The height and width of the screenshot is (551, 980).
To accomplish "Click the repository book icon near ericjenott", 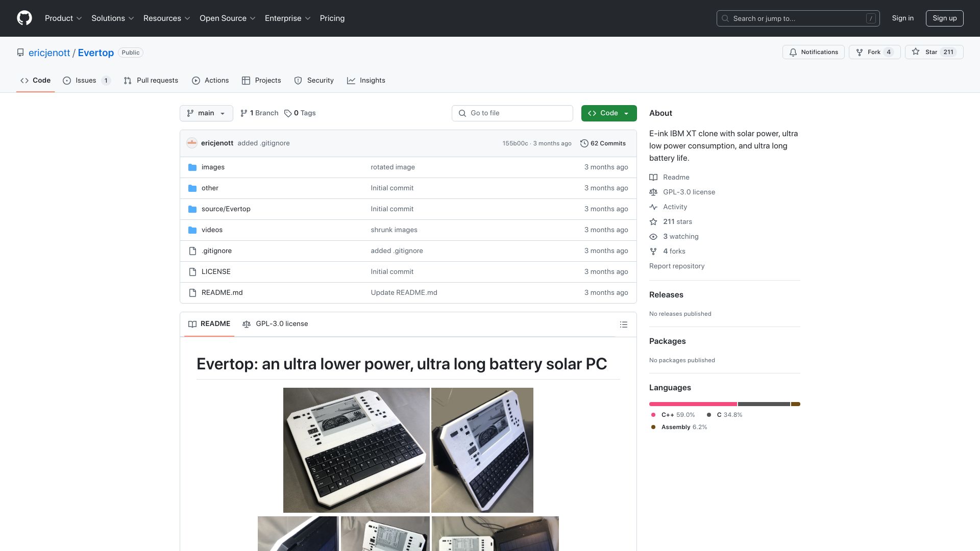I will pos(20,53).
